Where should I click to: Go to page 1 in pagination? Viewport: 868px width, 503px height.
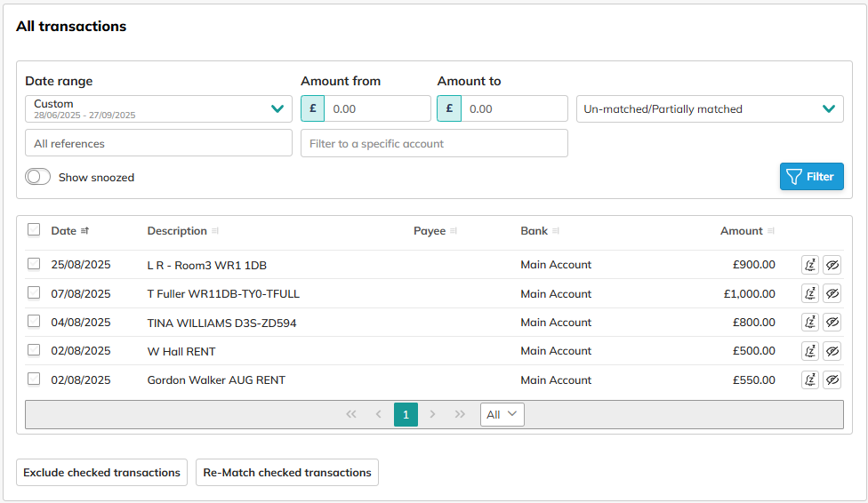406,414
